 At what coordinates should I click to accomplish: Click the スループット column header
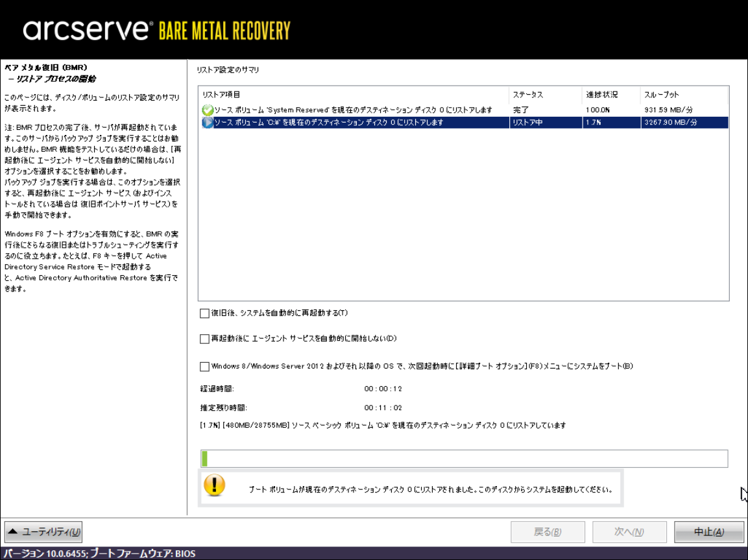661,95
